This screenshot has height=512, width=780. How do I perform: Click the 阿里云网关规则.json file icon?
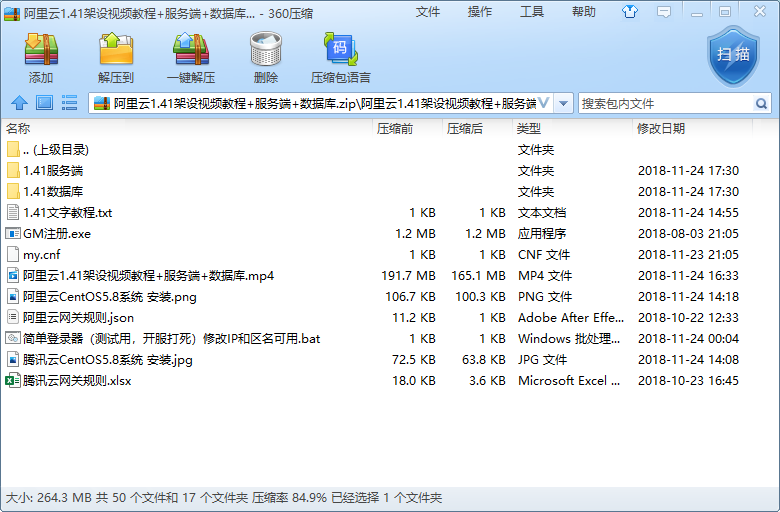pyautogui.click(x=13, y=317)
